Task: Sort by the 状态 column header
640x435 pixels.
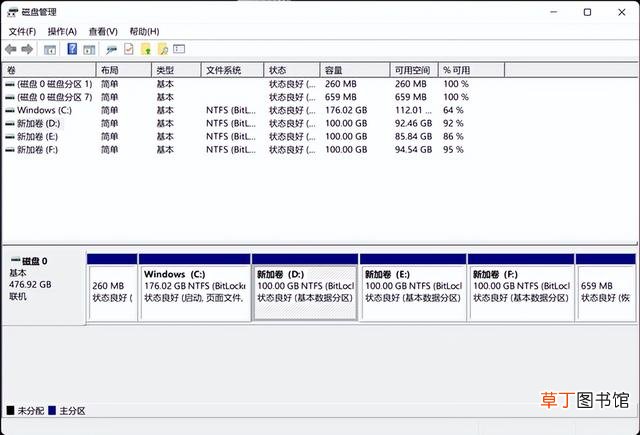Action: (292, 70)
